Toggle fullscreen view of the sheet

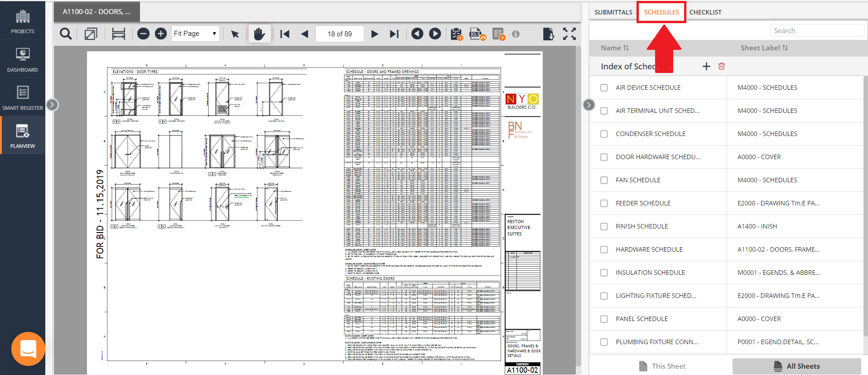coord(569,34)
